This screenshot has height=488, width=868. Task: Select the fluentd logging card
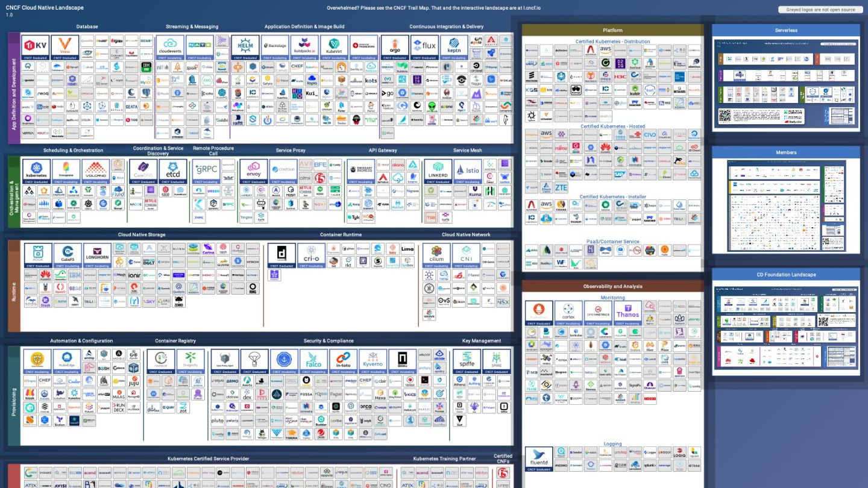[x=539, y=458]
